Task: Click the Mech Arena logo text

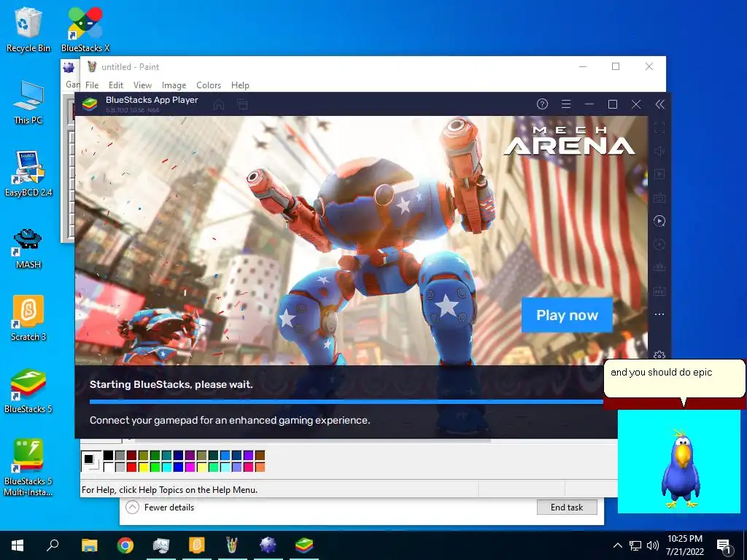Action: 569,141
